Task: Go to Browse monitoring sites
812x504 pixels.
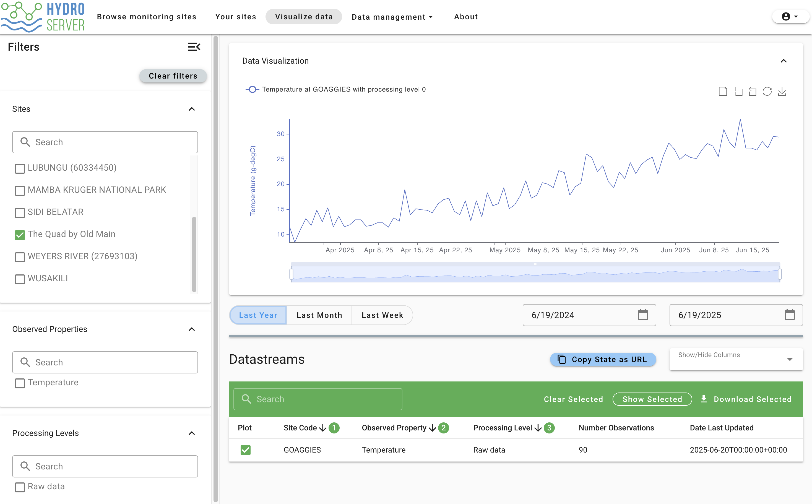Action: point(147,17)
